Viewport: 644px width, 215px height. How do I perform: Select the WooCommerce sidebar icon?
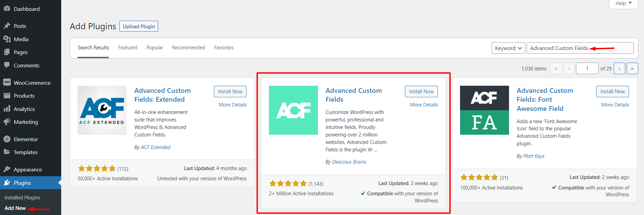[8, 82]
